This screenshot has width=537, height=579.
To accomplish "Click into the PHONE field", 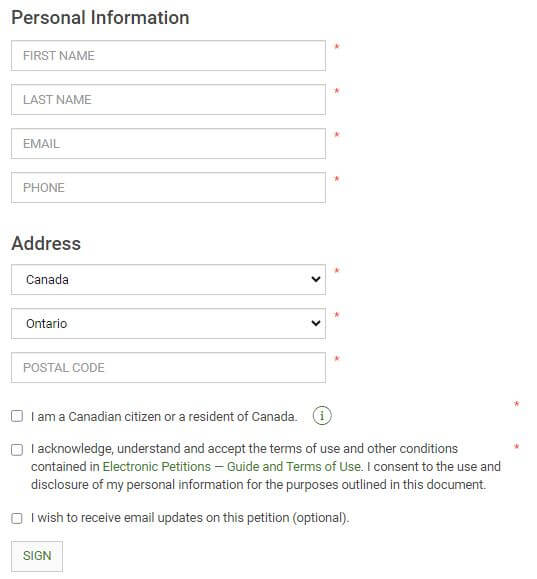I will [168, 187].
